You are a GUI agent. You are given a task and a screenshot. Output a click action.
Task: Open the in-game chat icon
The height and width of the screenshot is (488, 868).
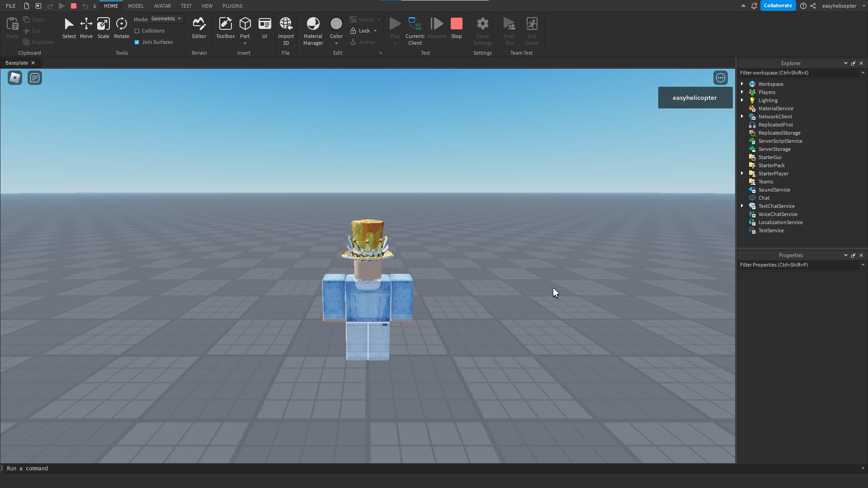(35, 78)
